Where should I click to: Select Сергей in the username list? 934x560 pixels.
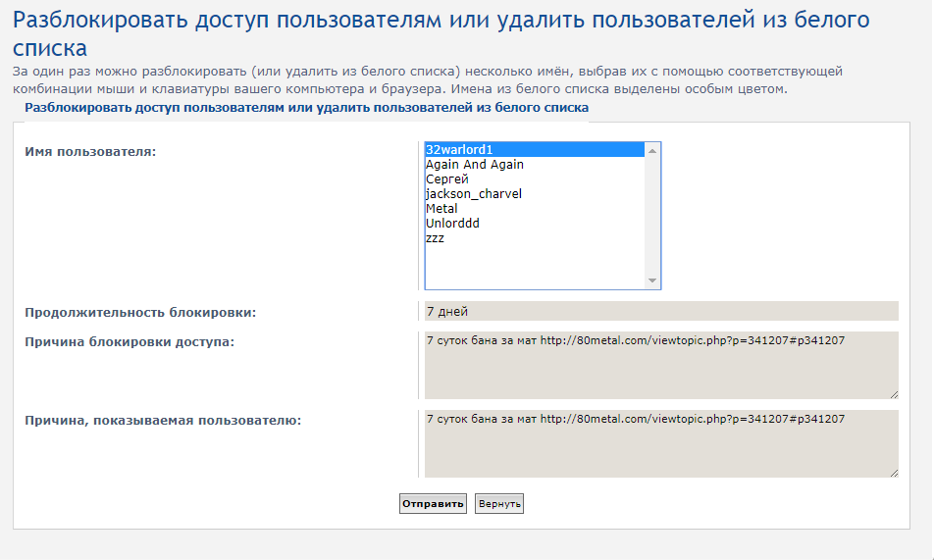[x=535, y=179]
